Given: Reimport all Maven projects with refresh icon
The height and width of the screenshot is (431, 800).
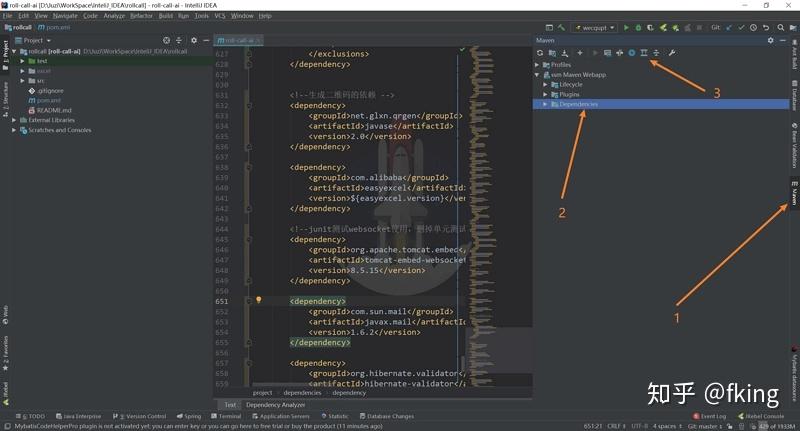Looking at the screenshot, I should (x=540, y=53).
